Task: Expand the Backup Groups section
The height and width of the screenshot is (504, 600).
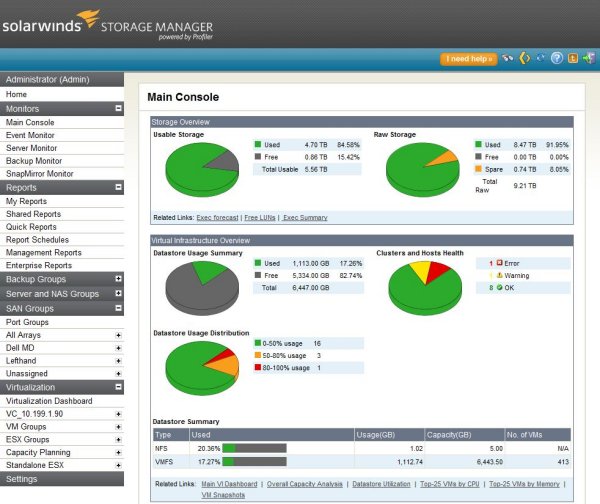Action: click(119, 279)
